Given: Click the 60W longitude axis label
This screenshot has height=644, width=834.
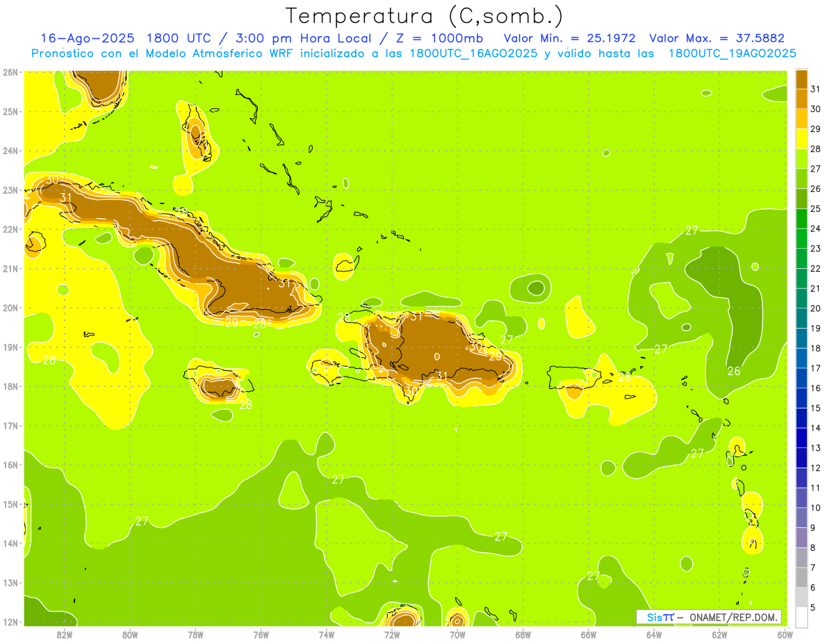Looking at the screenshot, I should (785, 634).
